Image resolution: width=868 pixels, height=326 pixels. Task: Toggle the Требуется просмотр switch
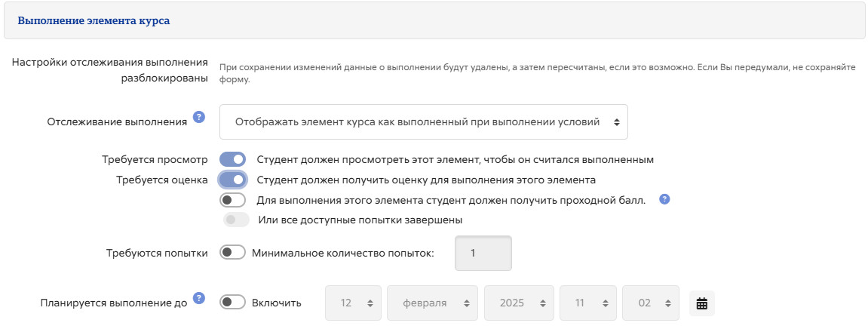point(232,159)
